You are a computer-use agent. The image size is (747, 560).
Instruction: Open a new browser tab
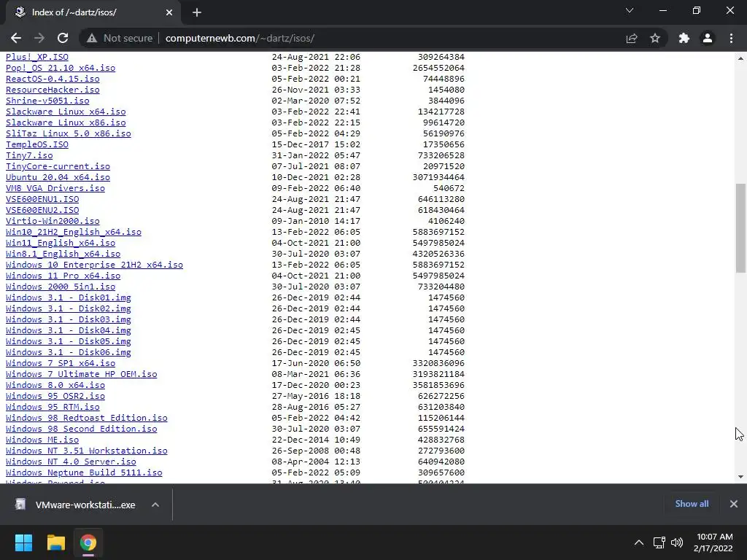(x=197, y=12)
